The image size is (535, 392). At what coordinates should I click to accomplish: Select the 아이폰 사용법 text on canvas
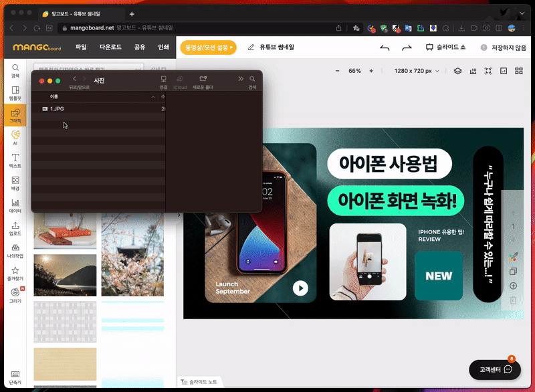tap(389, 164)
